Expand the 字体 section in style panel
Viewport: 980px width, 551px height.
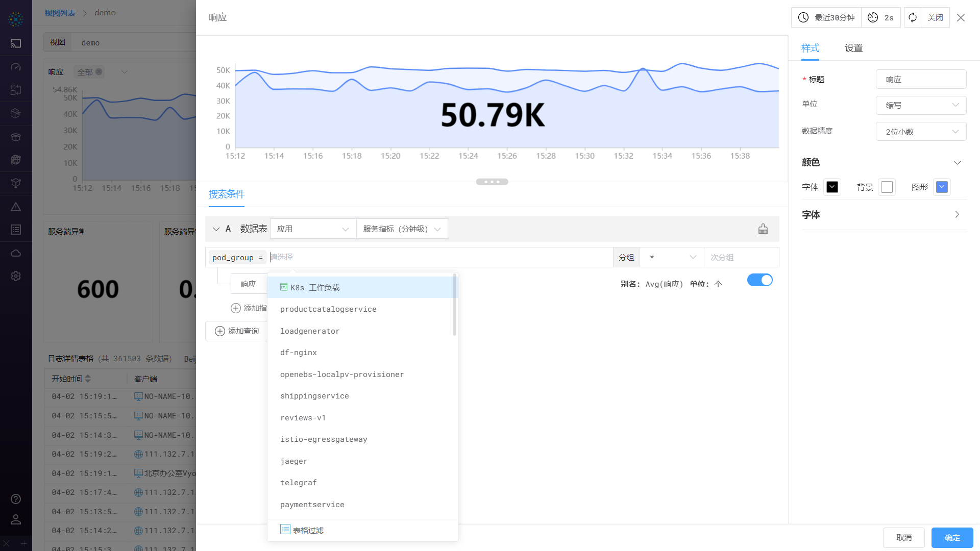click(x=957, y=215)
